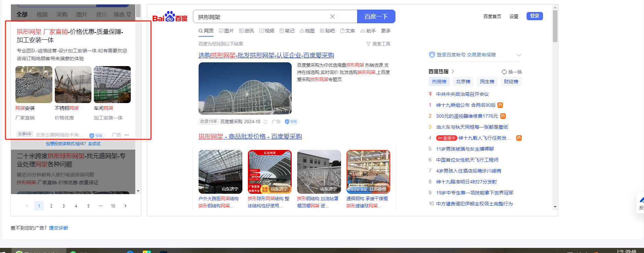644x253 pixels.
Task: Open the 百度热搜 arrow
Action: point(453,72)
